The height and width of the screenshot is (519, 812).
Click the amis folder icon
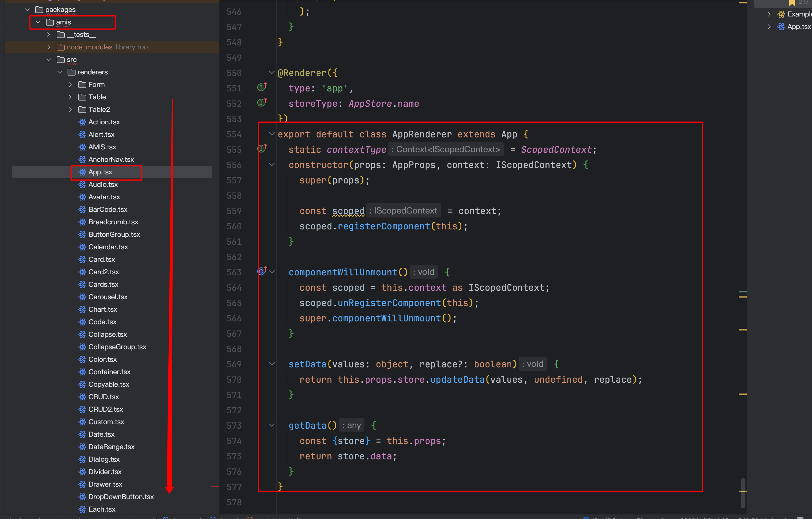click(x=50, y=22)
